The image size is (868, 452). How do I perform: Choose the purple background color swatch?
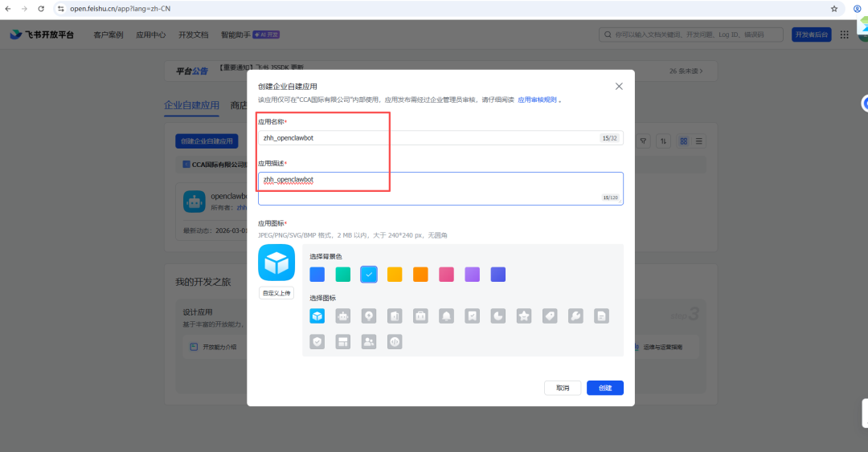tap(473, 275)
